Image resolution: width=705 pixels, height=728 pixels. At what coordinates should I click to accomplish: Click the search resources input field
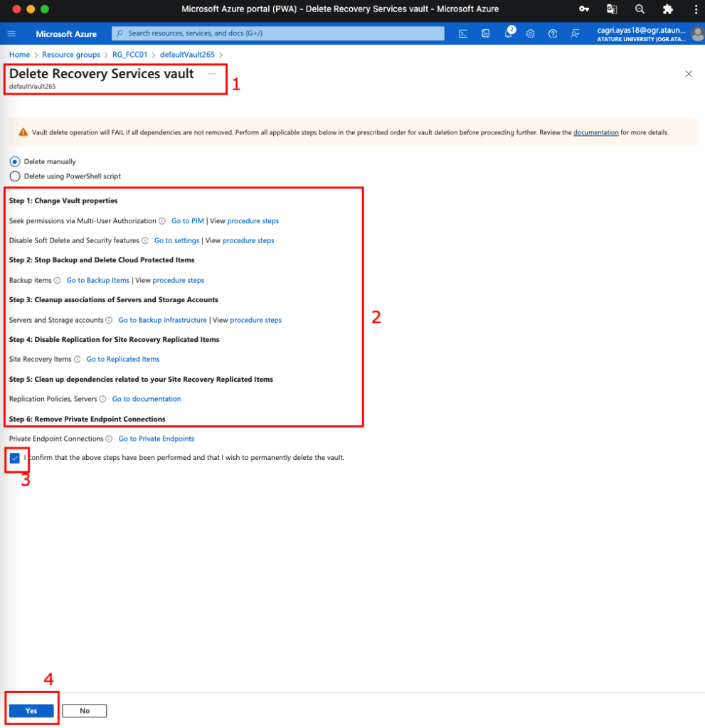coord(277,33)
